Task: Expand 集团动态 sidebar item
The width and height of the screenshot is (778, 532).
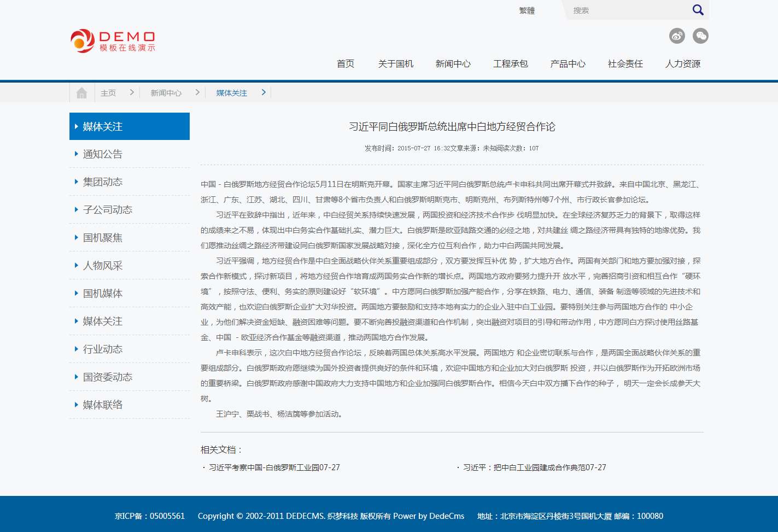Action: (x=102, y=182)
